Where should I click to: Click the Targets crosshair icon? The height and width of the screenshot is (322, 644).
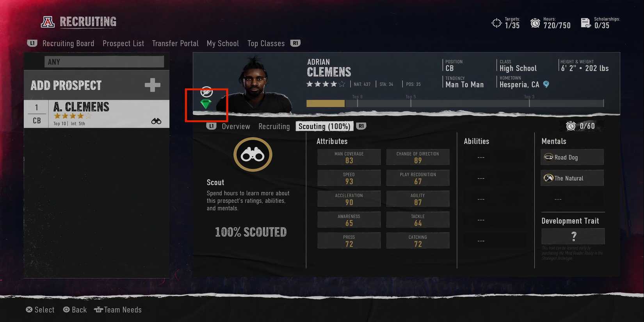coord(496,23)
